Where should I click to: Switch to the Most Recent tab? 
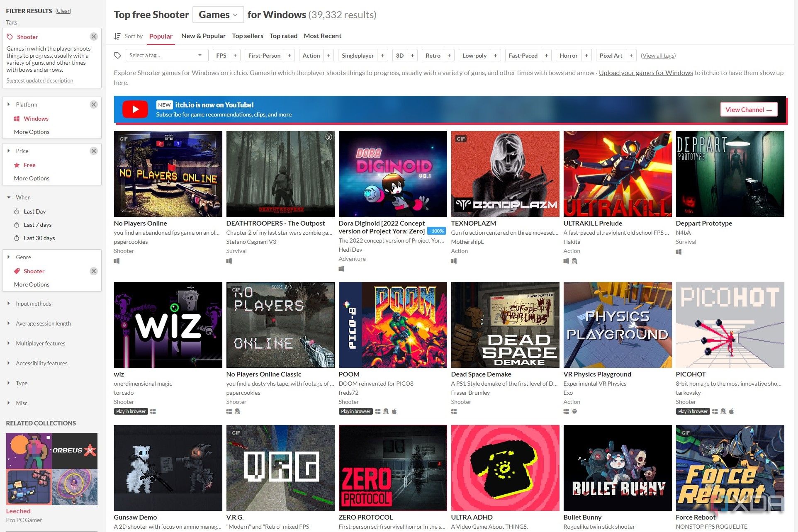323,36
